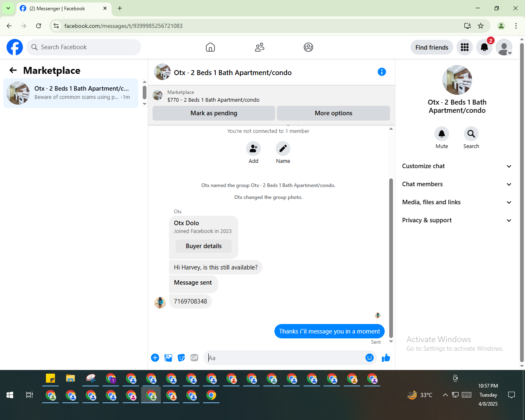The height and width of the screenshot is (420, 525).
Task: Send a thumbs-up like
Action: 386,358
